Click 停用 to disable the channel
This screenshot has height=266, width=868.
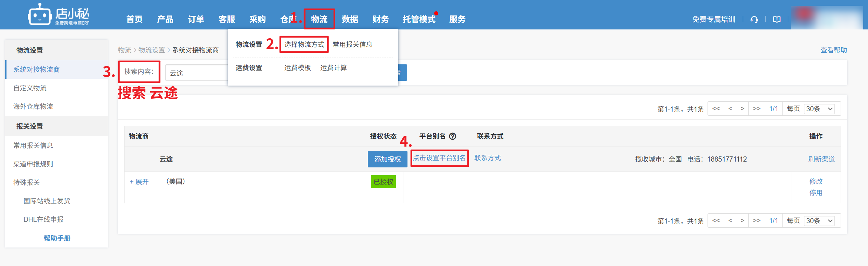coord(816,193)
